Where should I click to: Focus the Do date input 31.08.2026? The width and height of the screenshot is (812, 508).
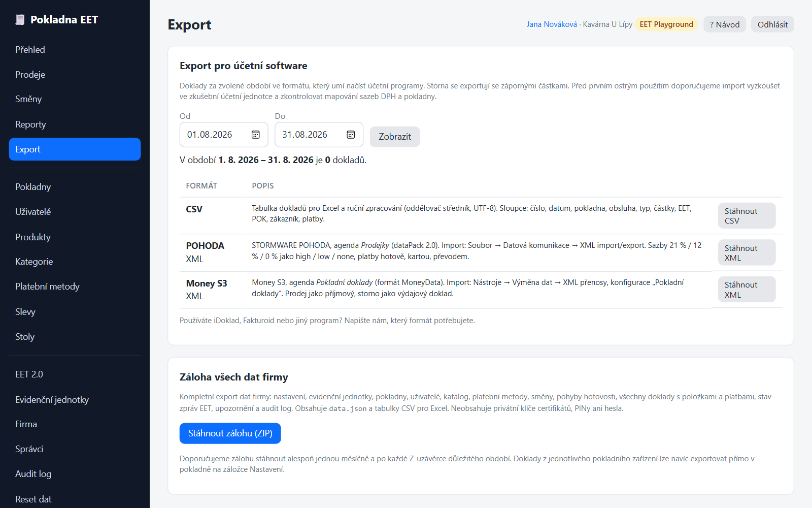pos(319,135)
